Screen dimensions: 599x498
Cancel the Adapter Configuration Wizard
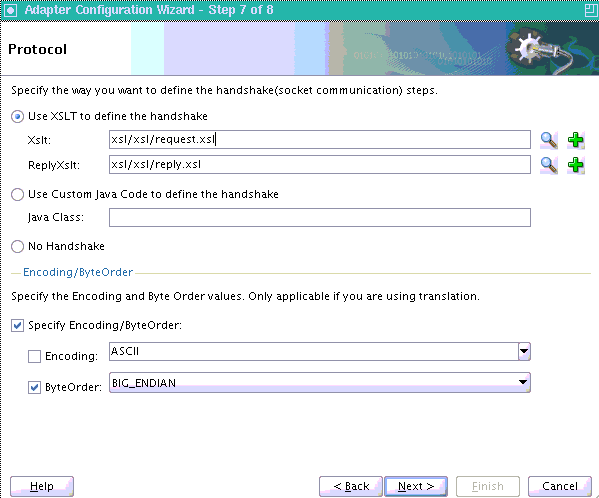[560, 486]
